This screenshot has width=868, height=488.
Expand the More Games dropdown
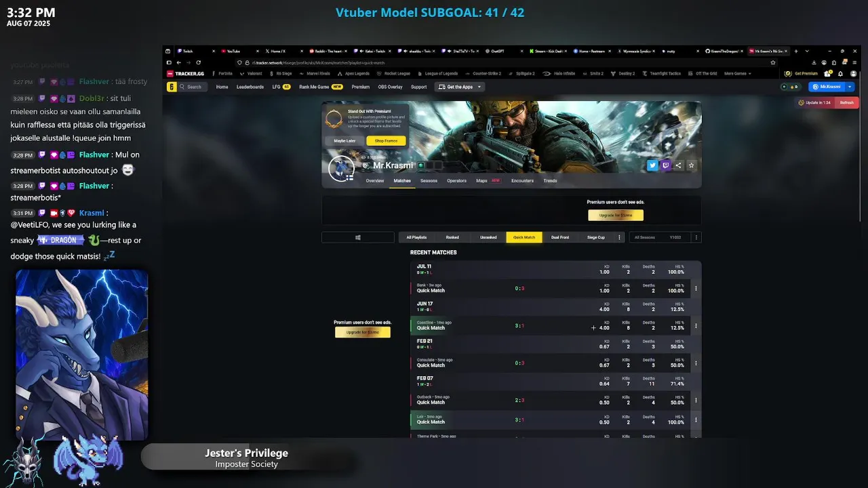pos(738,73)
